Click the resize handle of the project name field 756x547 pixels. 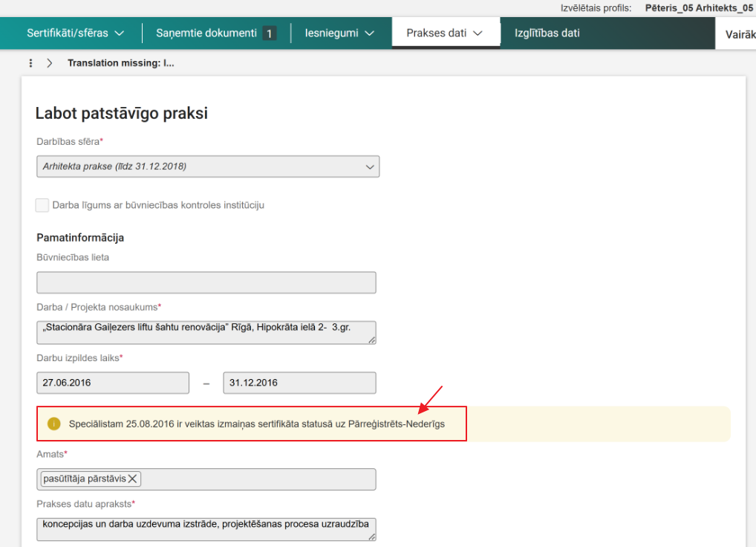[371, 339]
